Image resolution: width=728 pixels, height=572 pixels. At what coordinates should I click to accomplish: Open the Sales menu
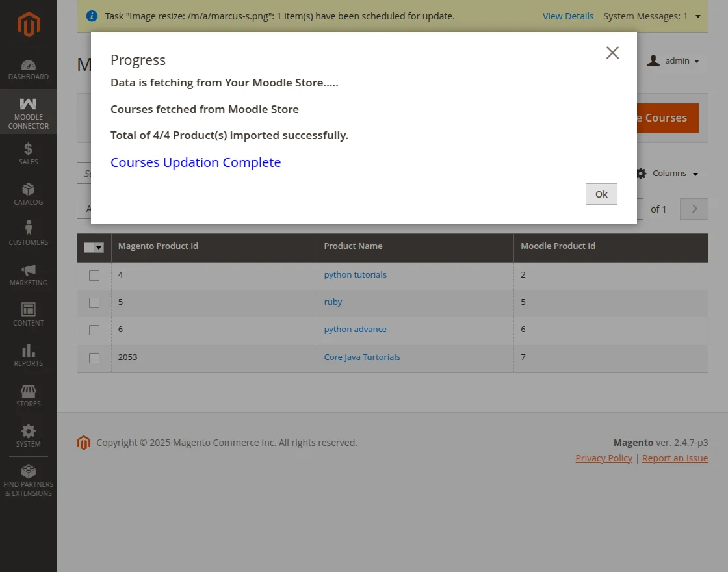click(29, 153)
